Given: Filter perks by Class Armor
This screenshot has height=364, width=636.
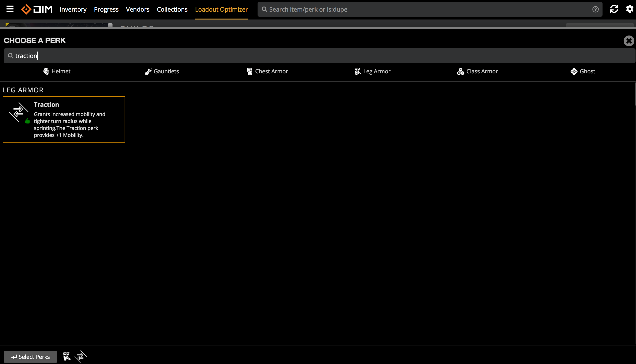Looking at the screenshot, I should (477, 71).
